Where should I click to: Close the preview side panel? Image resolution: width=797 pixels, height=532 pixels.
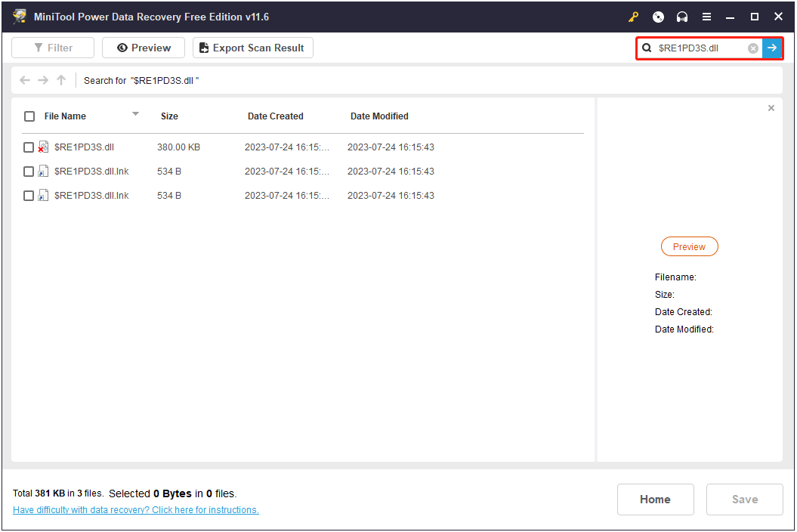click(771, 108)
